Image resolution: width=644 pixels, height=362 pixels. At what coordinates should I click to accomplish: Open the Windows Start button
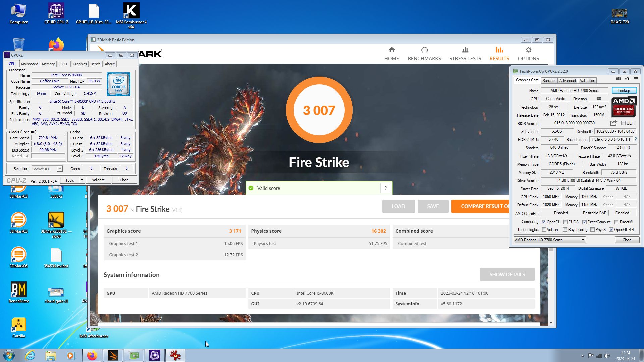tap(9, 355)
